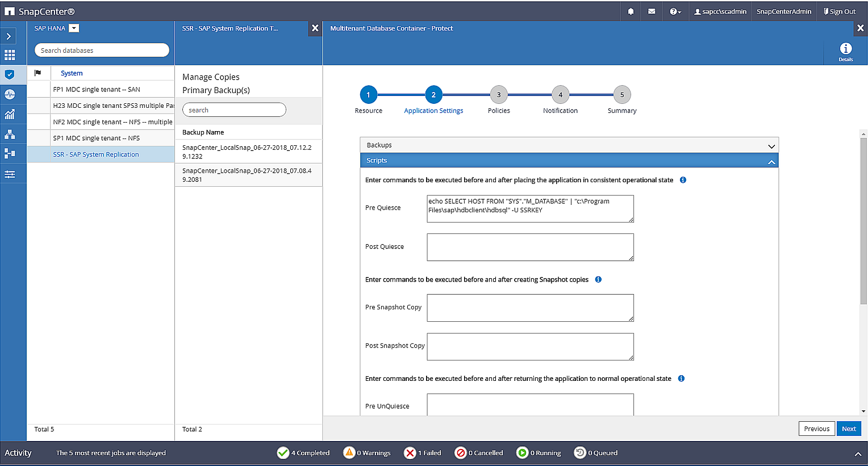Screen dimensions: 868x466
Task: Click in the Post Quiesce text box
Action: [529, 247]
